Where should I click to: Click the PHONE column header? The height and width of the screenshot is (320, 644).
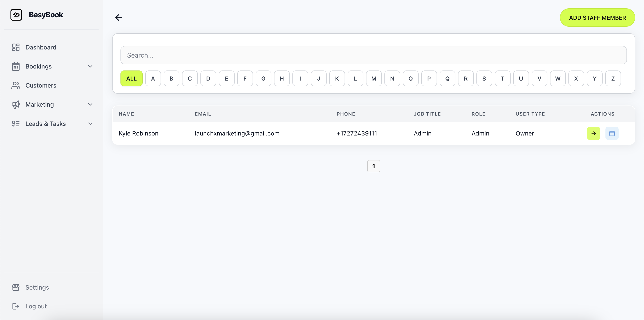[346, 114]
